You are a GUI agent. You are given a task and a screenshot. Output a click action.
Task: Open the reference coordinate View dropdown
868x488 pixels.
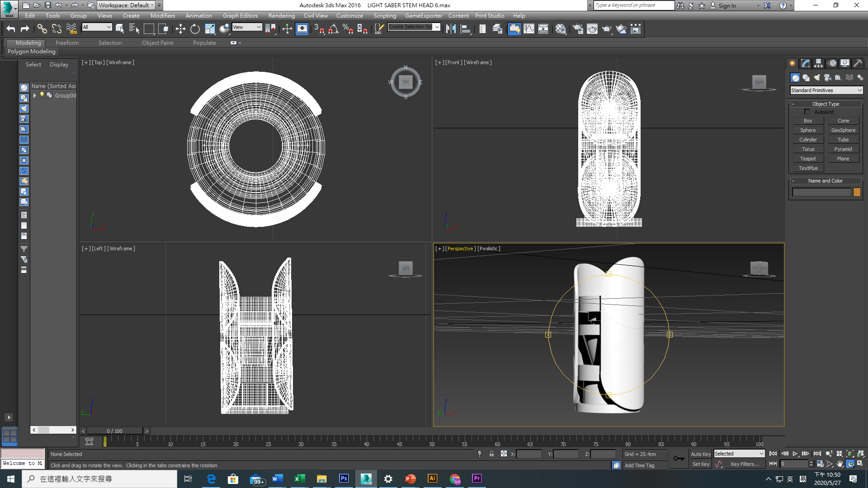click(247, 27)
